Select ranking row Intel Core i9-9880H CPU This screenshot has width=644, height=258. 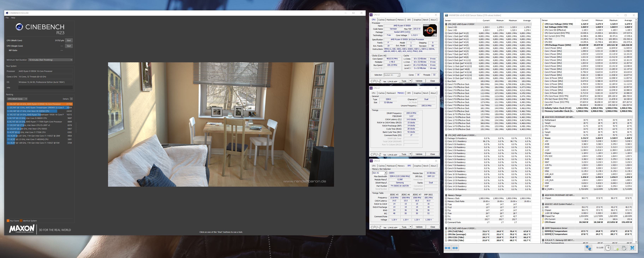pos(40,118)
